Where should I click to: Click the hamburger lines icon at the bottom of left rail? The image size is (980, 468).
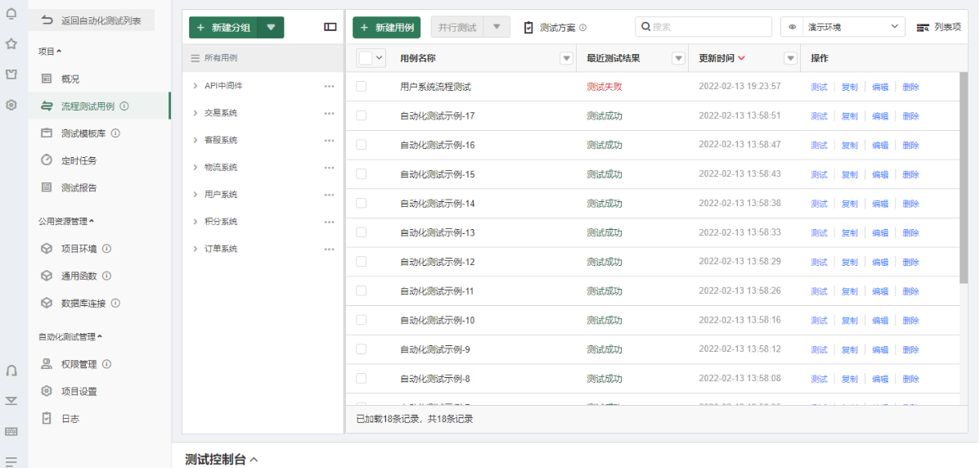(x=11, y=461)
